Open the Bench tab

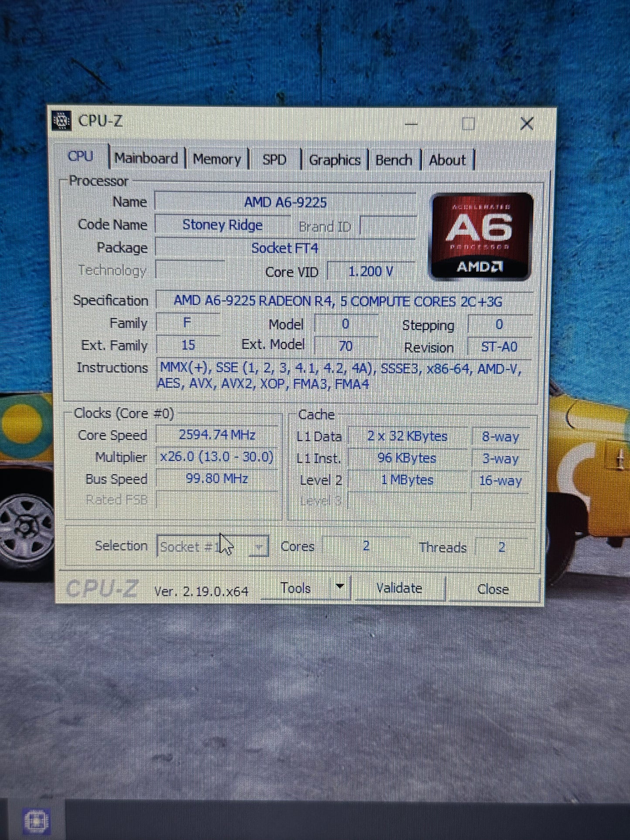click(x=394, y=160)
